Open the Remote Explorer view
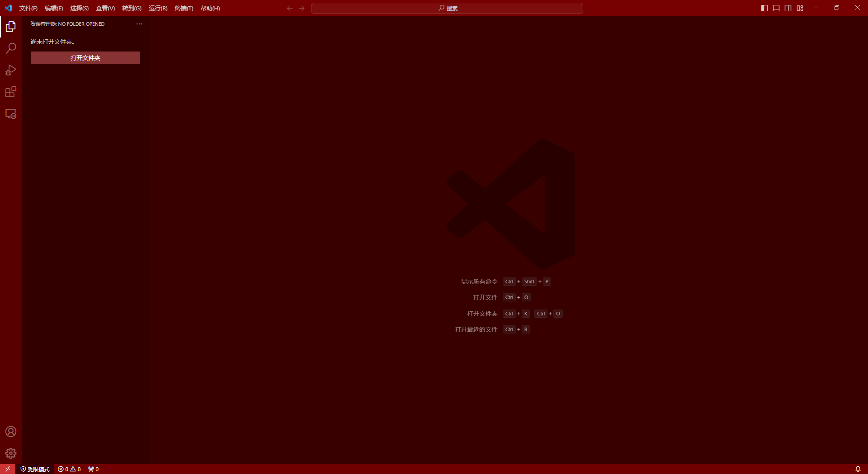The image size is (868, 474). [11, 114]
